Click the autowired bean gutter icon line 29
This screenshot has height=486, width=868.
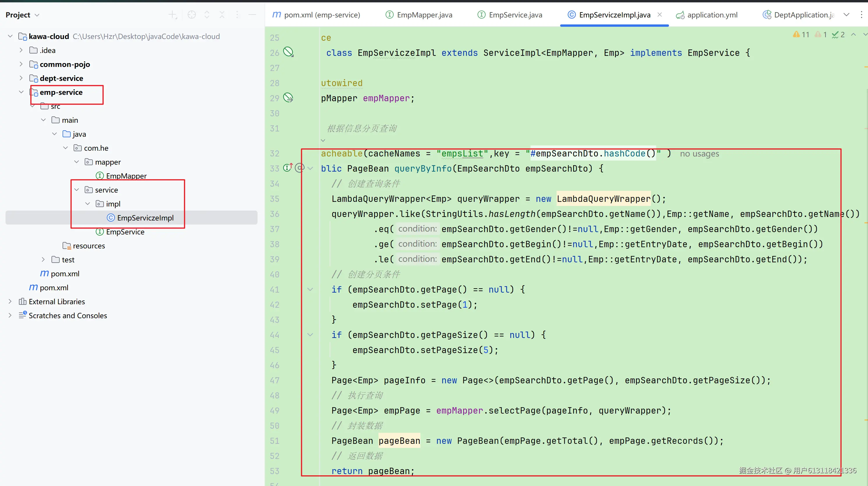(288, 98)
